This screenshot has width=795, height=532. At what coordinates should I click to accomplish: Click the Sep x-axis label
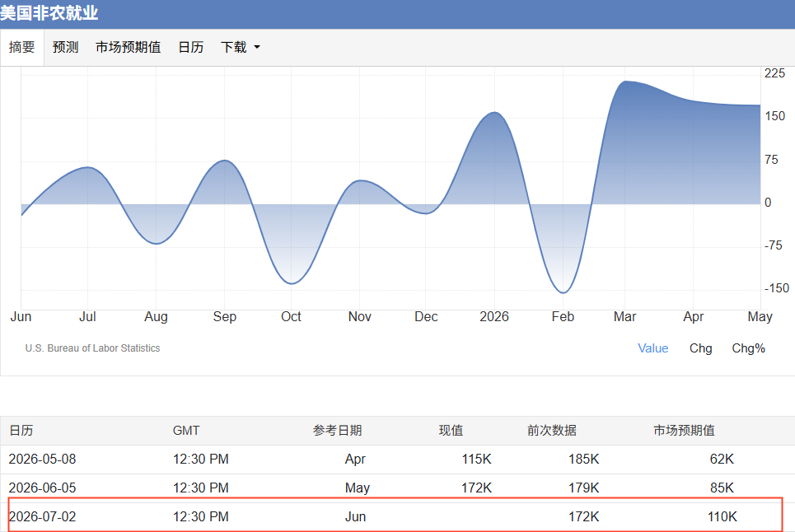point(225,317)
